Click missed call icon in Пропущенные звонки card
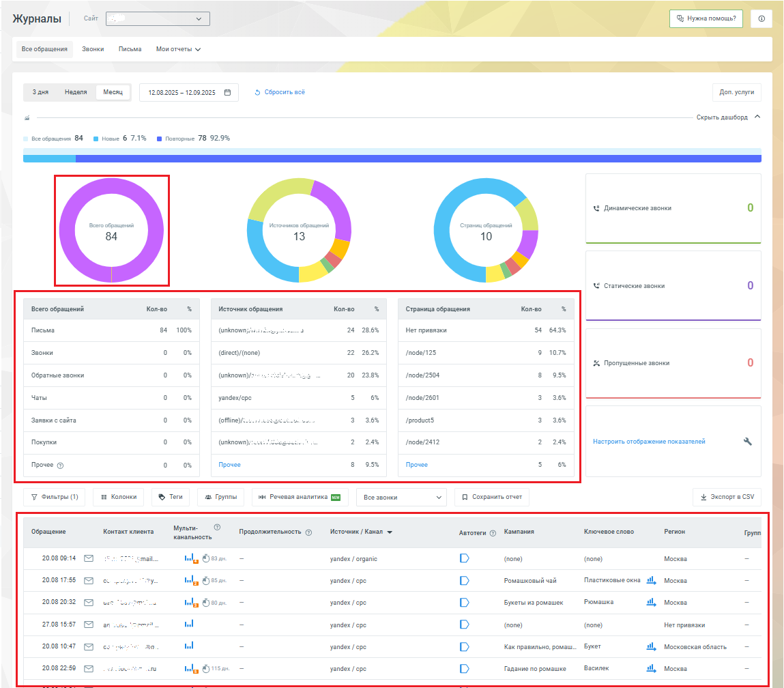Image resolution: width=784 pixels, height=688 pixels. click(596, 364)
